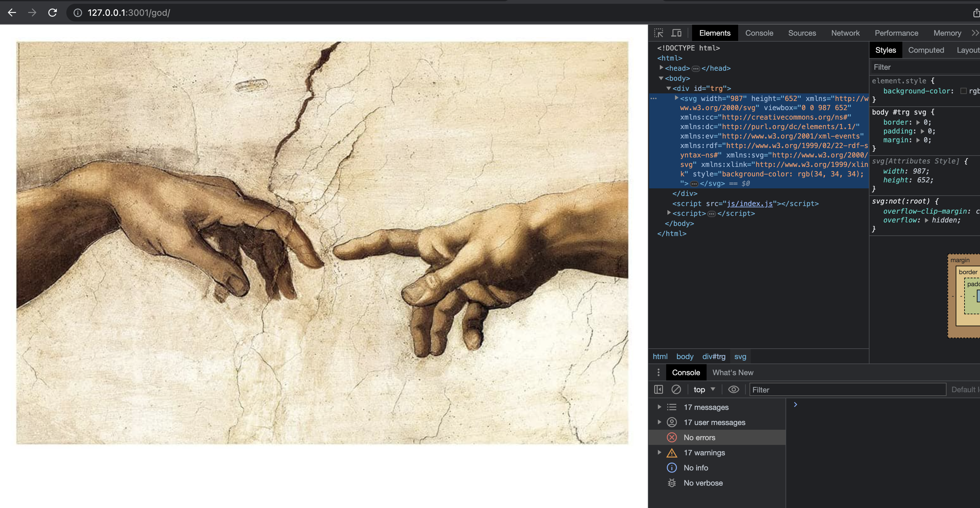Open the top context dropdown
Viewport: 980px width, 508px height.
704,389
